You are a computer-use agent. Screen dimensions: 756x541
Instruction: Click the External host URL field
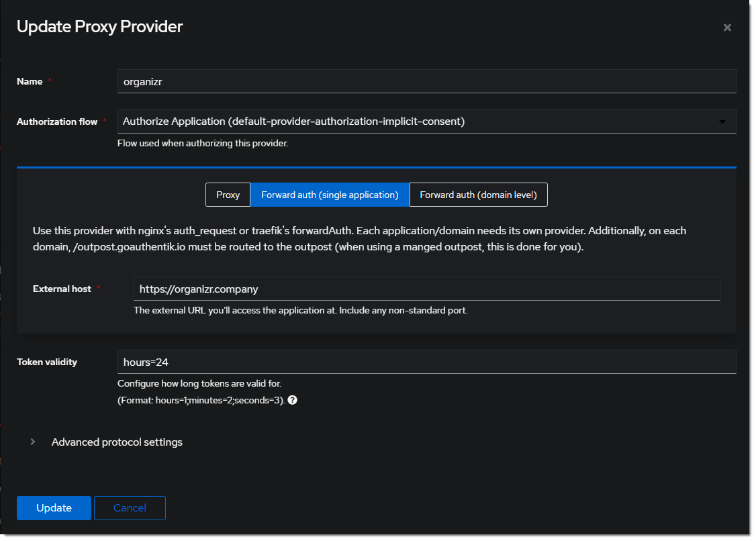pos(426,289)
